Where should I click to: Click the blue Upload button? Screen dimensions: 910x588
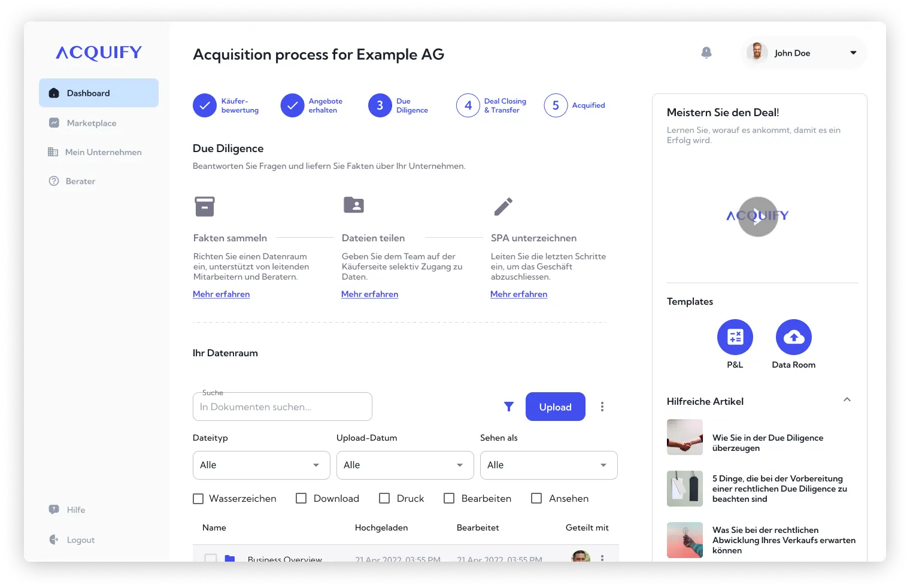point(556,407)
